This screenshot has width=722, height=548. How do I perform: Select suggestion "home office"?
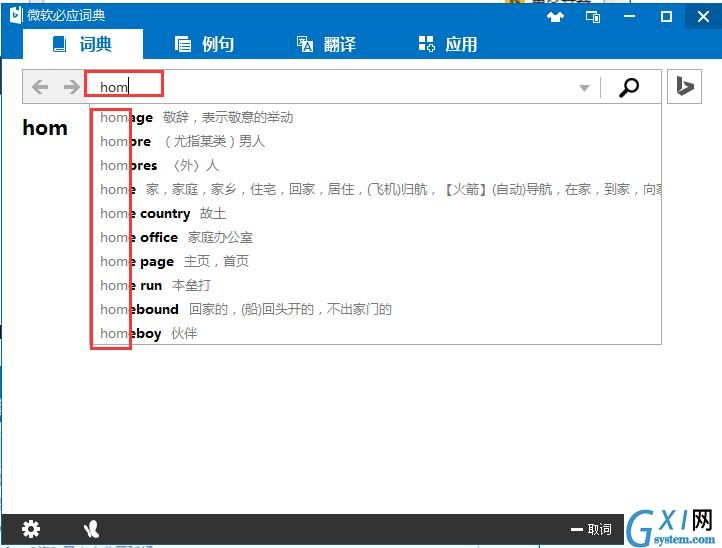[376, 237]
